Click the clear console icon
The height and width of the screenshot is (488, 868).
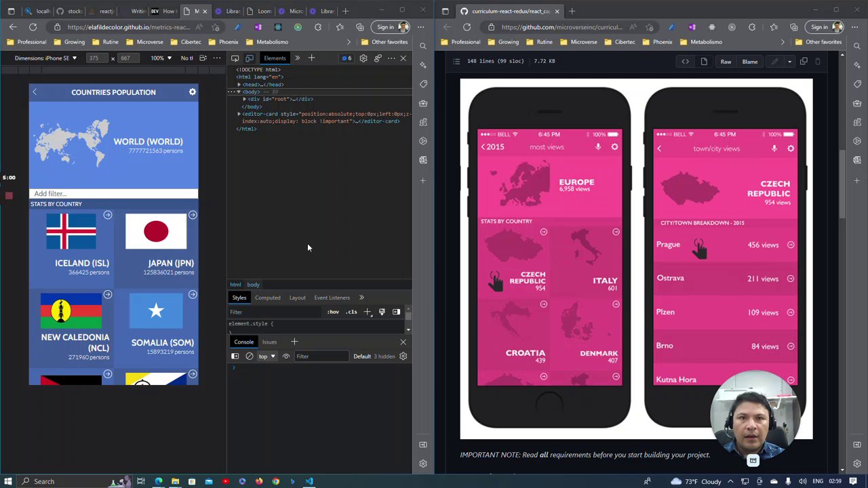(x=250, y=357)
